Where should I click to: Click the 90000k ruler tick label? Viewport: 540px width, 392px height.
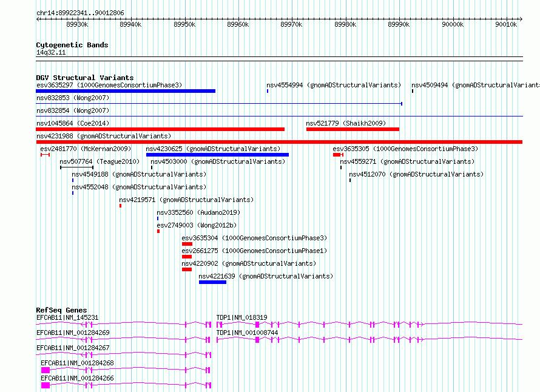(453, 24)
